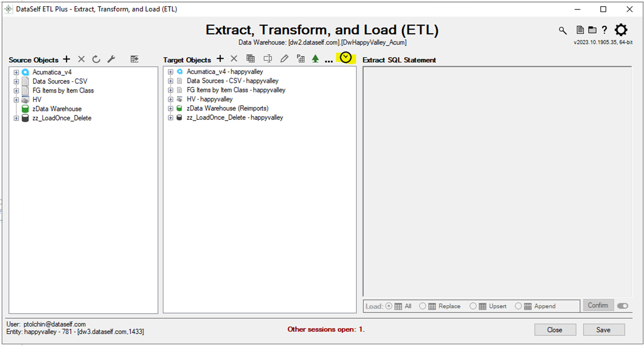The image size is (644, 346).
Task: Open the scheduler clock icon
Action: [x=346, y=58]
